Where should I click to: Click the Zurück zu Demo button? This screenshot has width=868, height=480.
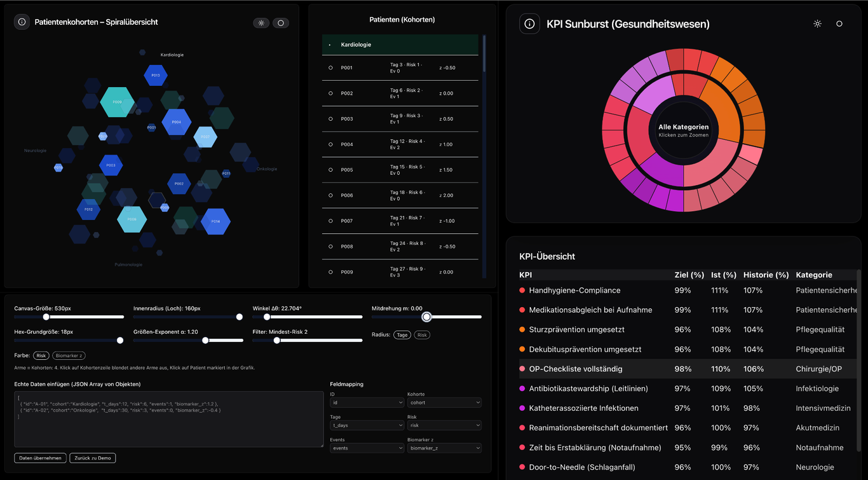(x=93, y=458)
